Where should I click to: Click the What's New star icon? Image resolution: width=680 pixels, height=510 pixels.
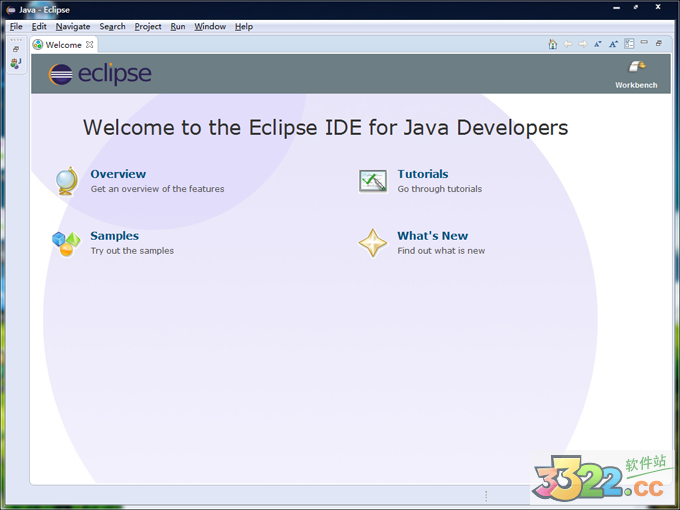click(x=373, y=243)
